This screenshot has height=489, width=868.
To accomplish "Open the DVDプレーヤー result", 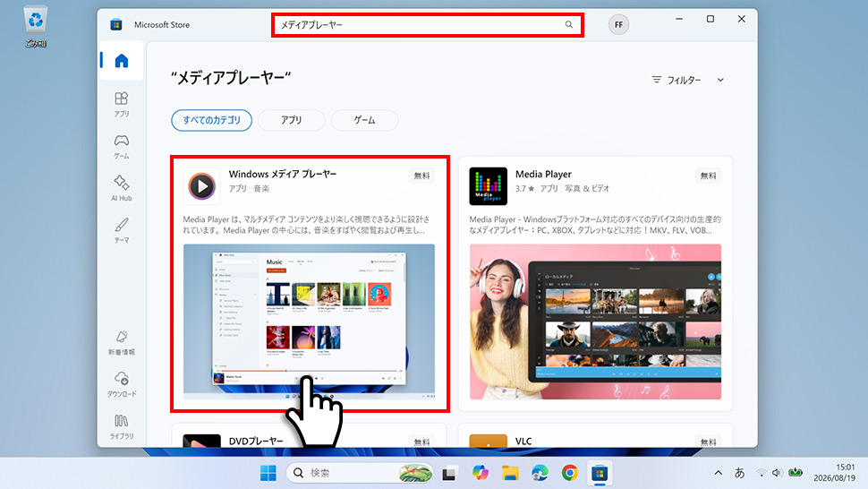I will pos(256,442).
